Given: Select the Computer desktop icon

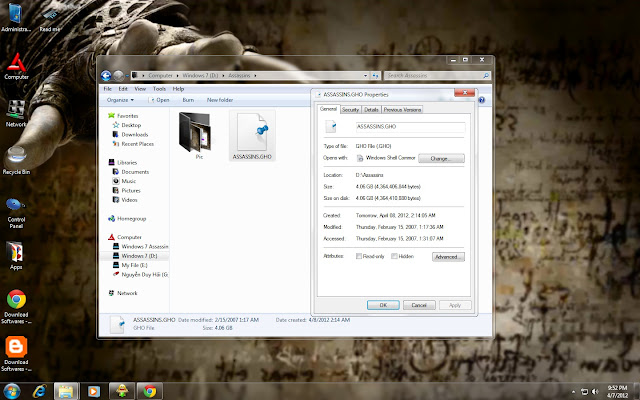Looking at the screenshot, I should (x=16, y=66).
